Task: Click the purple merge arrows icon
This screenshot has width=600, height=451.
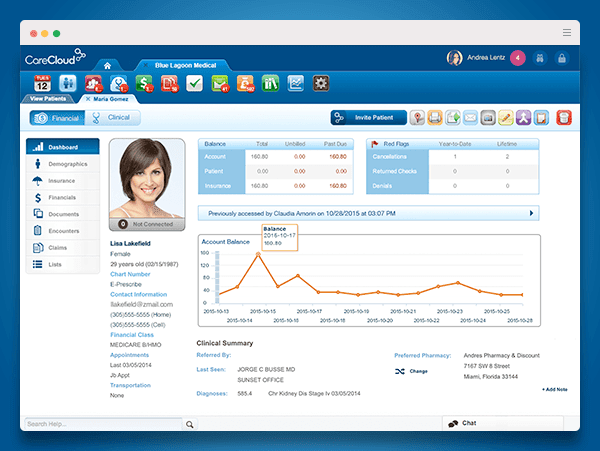Action: click(523, 118)
